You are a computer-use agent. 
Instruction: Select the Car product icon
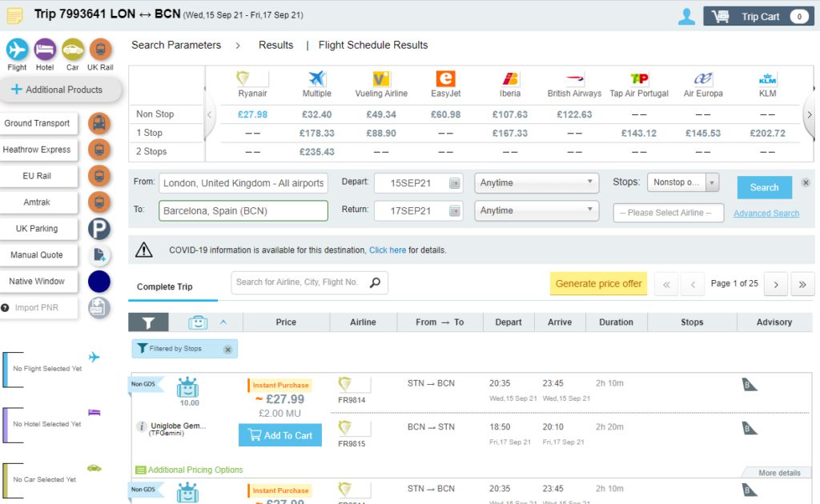[73, 50]
